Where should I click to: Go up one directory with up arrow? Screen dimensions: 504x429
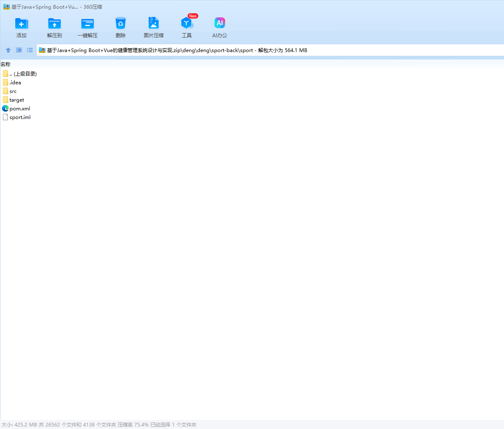[x=8, y=50]
